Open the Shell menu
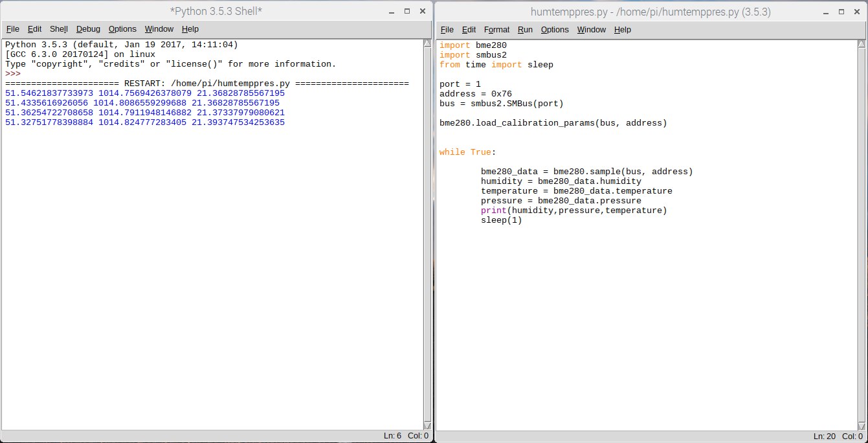 point(59,29)
